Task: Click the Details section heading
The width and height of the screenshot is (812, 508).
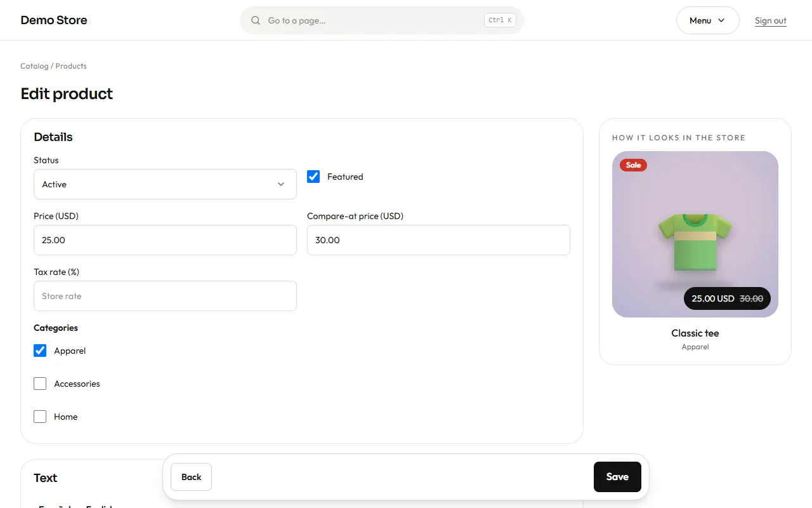Action: 53,137
